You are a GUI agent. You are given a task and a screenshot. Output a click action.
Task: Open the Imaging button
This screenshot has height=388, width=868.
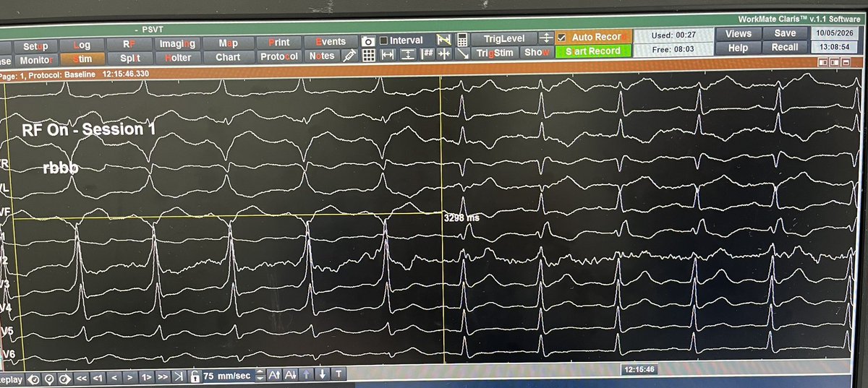177,44
